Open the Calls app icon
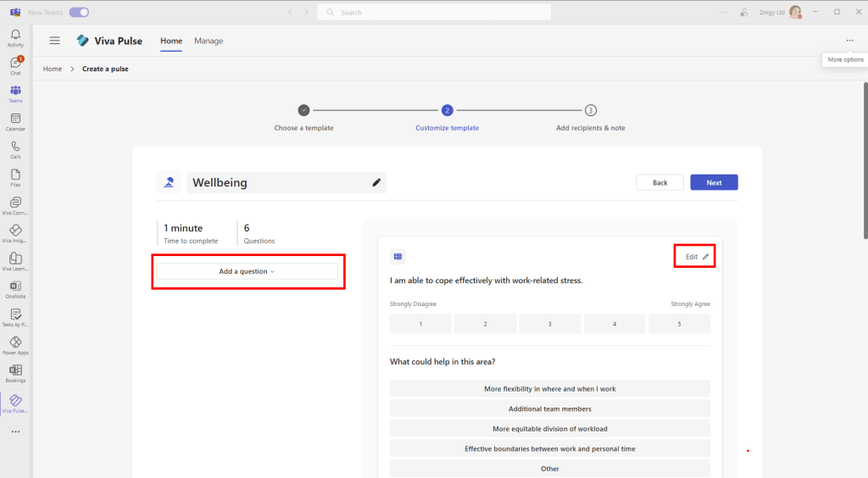This screenshot has height=478, width=868. tap(15, 149)
